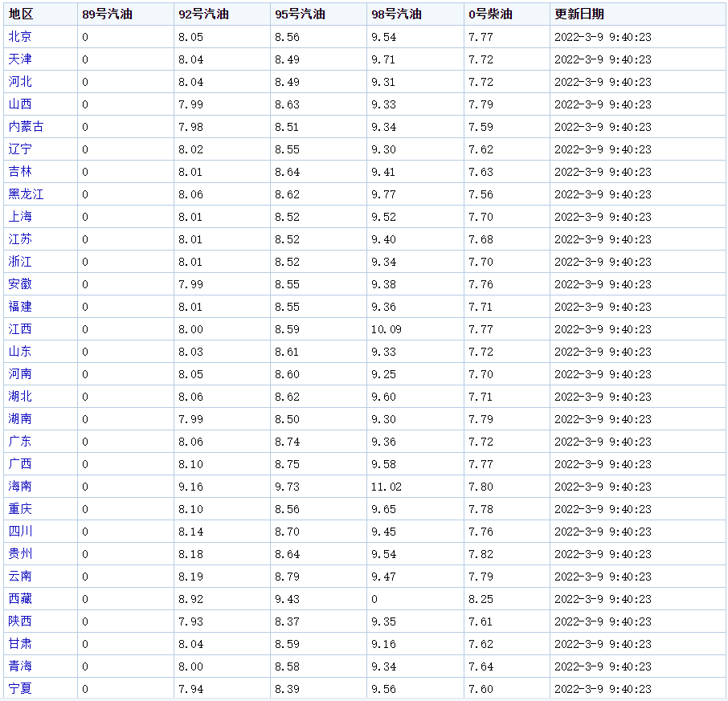Select 西藏's 95号汽油 price 9.43

(x=287, y=599)
